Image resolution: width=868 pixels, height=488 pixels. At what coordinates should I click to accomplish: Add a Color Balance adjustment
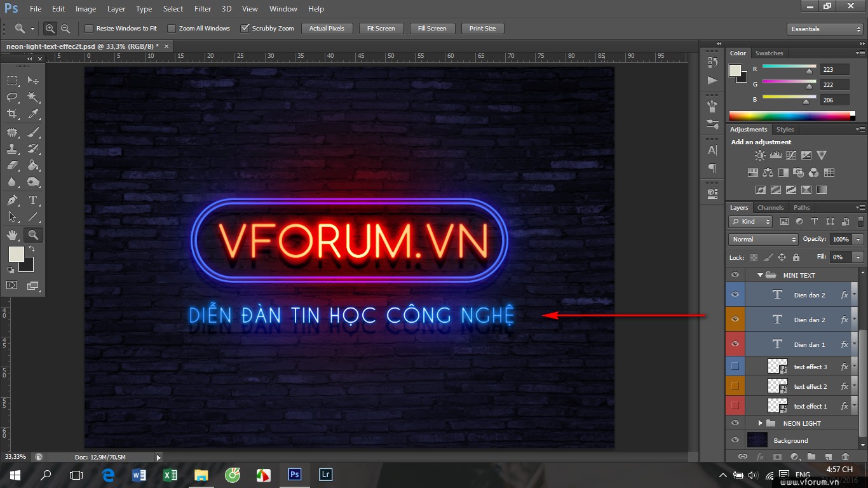coord(768,172)
